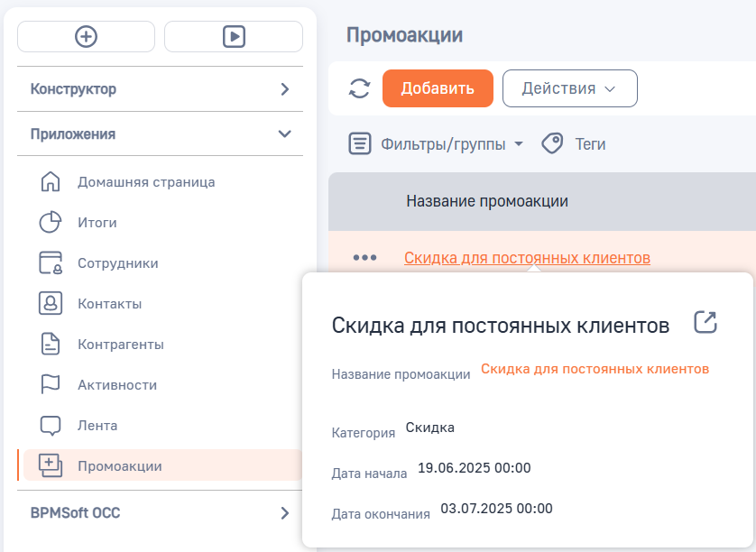
Task: Open the Лента feed section
Action: tap(97, 426)
